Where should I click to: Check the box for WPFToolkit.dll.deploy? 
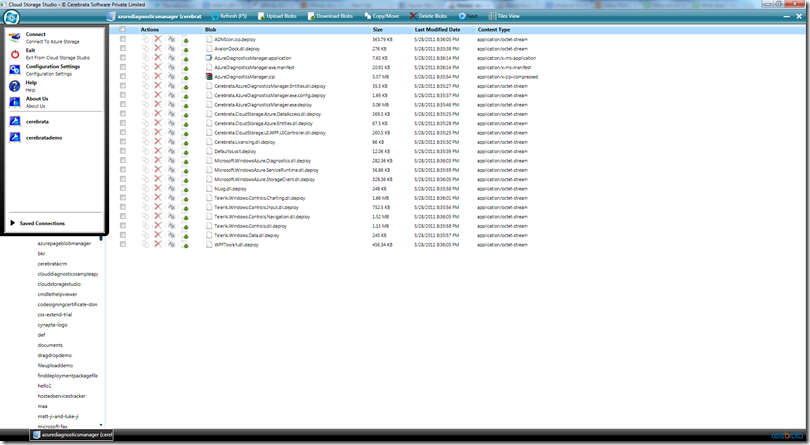click(x=122, y=244)
